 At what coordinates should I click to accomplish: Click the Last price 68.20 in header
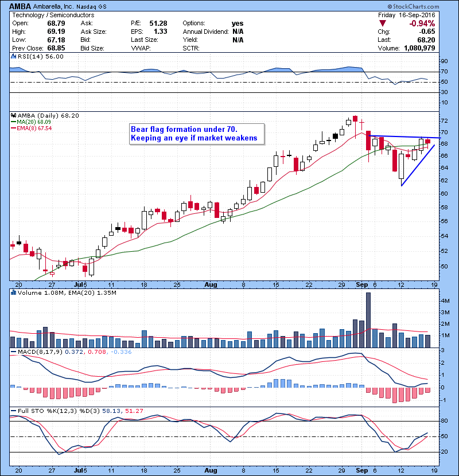coord(426,40)
